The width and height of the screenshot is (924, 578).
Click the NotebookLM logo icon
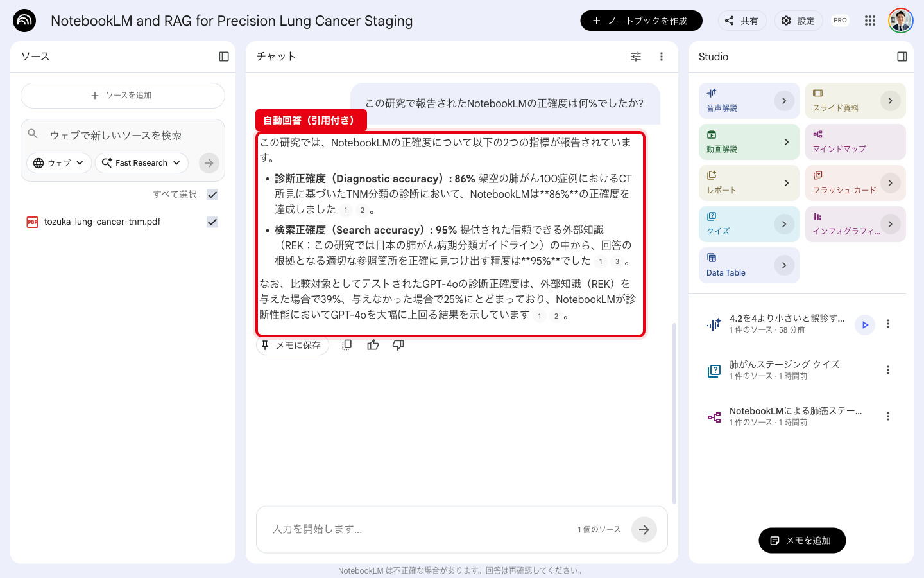[x=24, y=21]
